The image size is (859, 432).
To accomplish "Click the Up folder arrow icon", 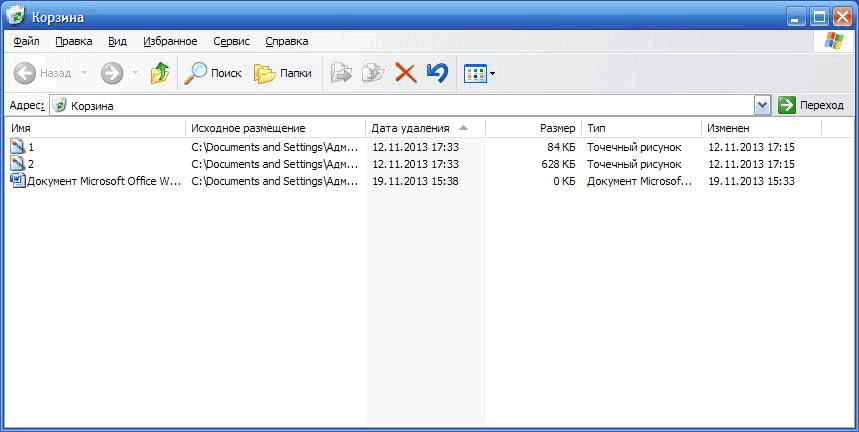I will point(159,73).
